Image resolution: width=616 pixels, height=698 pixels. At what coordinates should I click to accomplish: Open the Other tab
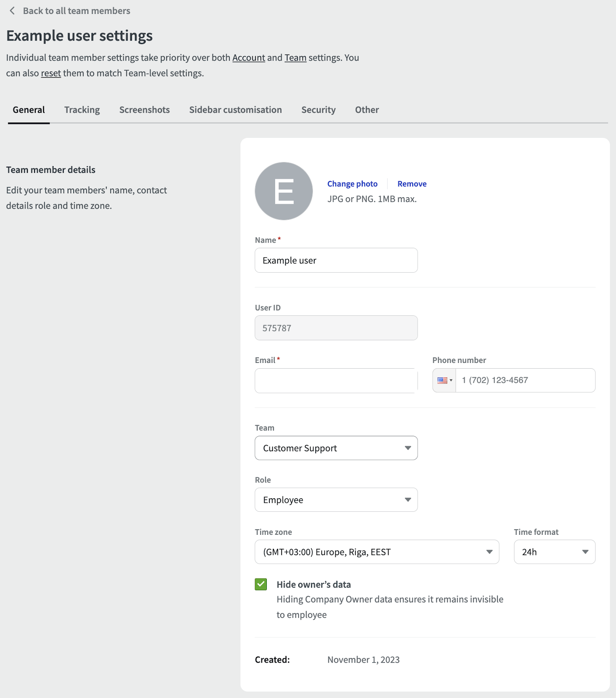tap(367, 110)
